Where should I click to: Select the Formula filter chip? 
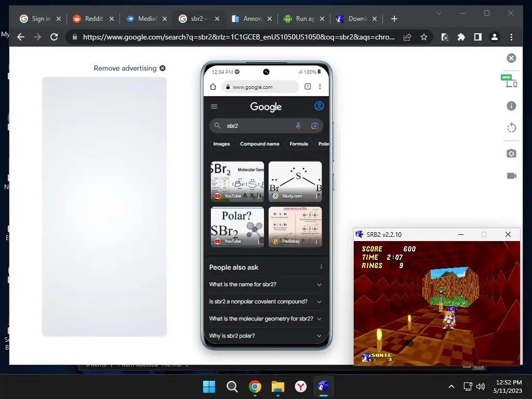299,144
